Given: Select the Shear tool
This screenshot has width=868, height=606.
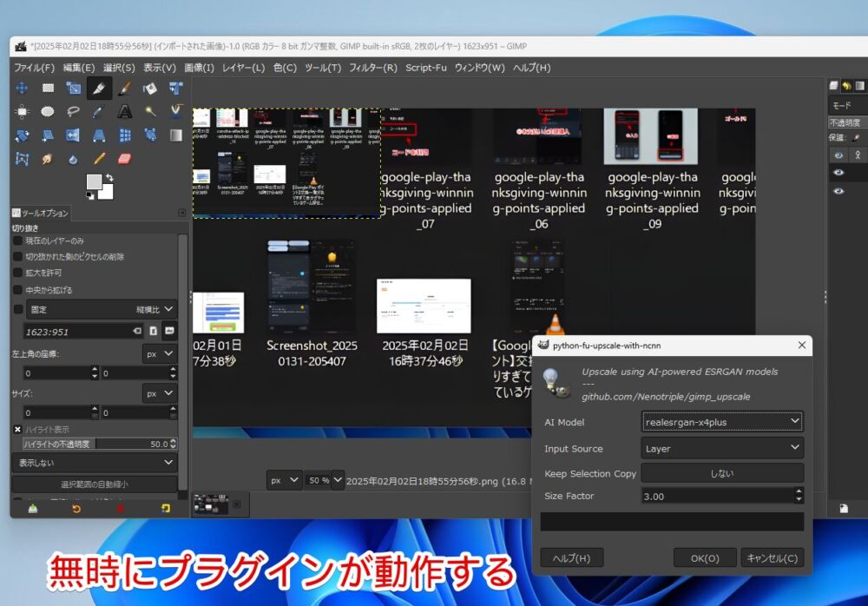Looking at the screenshot, I should click(48, 135).
